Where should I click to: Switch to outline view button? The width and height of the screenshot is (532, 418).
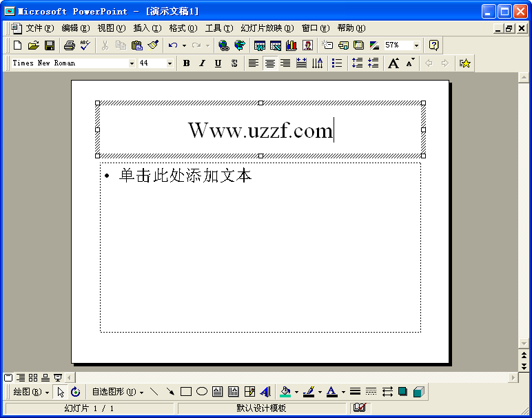click(21, 377)
